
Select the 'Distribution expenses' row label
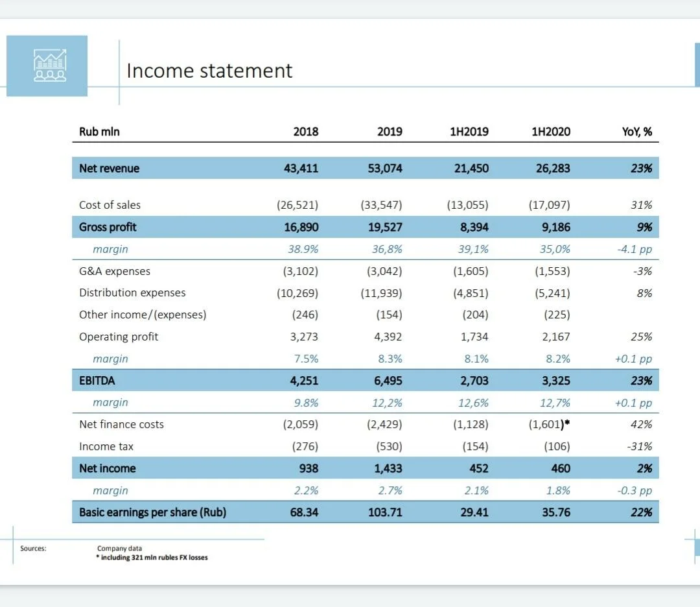point(133,292)
